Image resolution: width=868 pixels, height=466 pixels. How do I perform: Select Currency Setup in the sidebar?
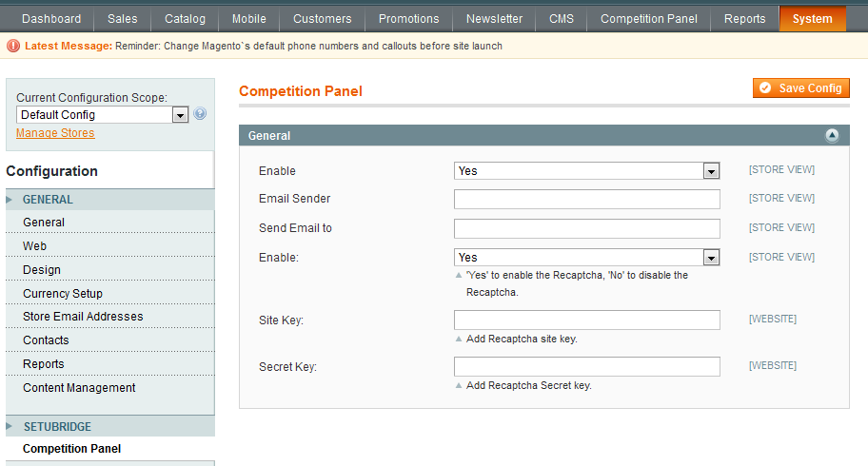coord(63,294)
